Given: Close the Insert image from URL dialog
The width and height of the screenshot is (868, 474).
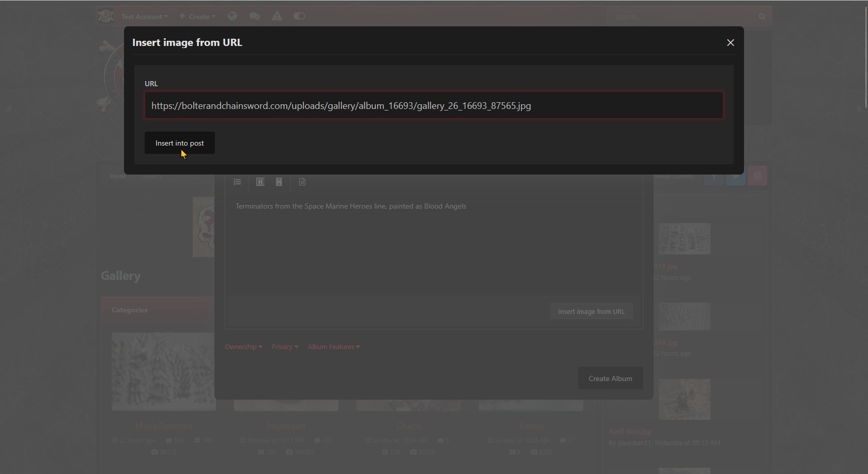Looking at the screenshot, I should (x=730, y=43).
